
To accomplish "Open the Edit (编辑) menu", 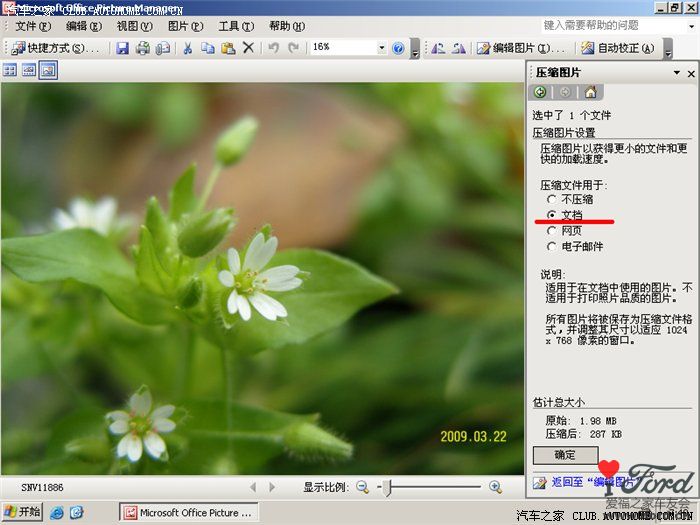I will [83, 26].
